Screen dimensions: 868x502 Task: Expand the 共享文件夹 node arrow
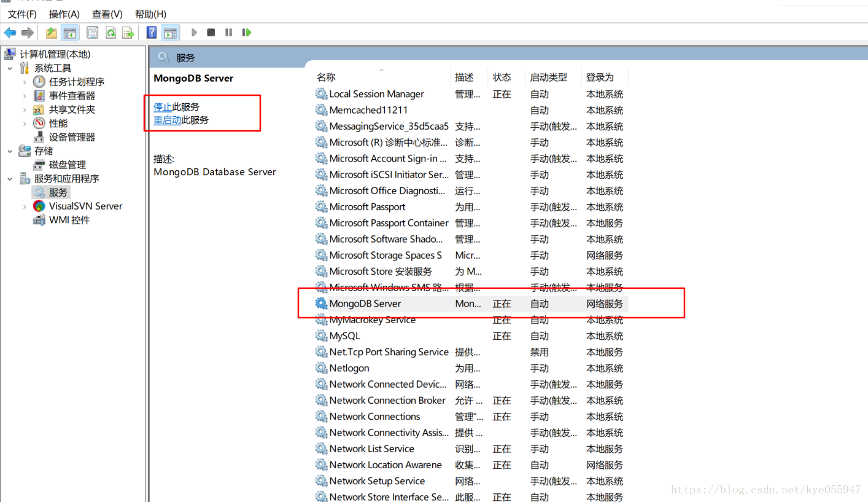coord(25,109)
